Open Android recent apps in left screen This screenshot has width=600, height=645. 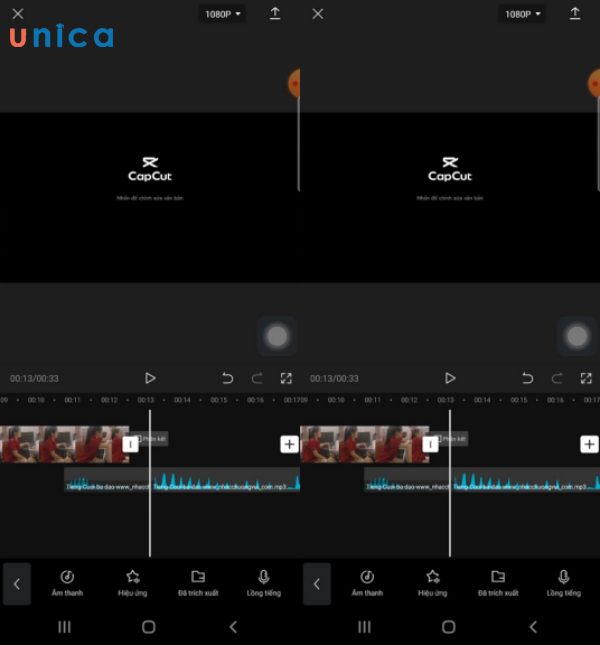tap(65, 627)
